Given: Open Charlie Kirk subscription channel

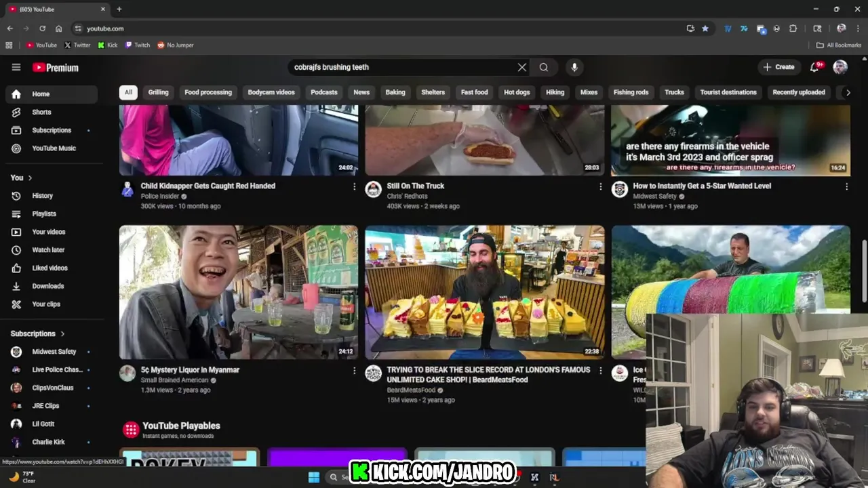Looking at the screenshot, I should [52, 442].
